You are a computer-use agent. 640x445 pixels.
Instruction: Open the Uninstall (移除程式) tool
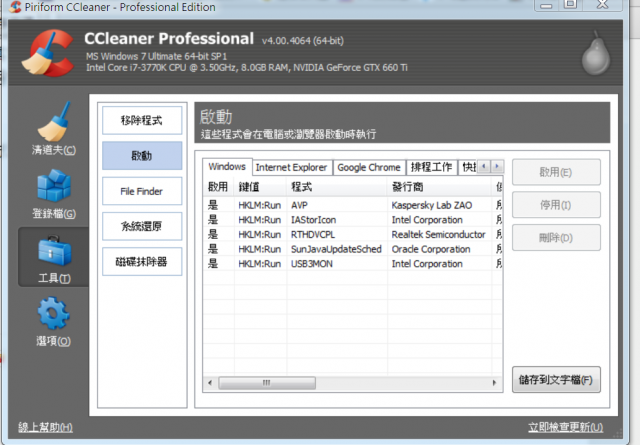pyautogui.click(x=142, y=120)
